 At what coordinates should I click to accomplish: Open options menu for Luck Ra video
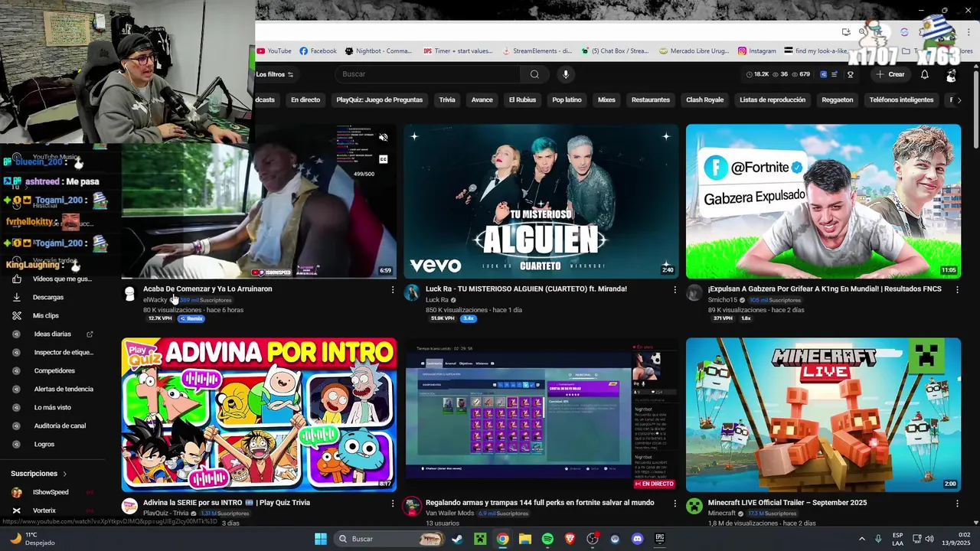[x=675, y=289]
